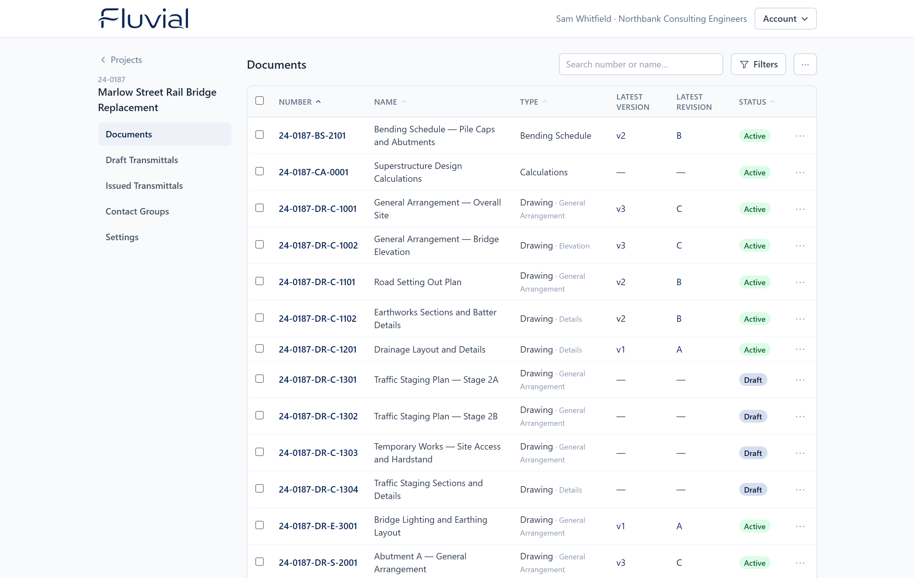Go back to Projects

pos(121,60)
